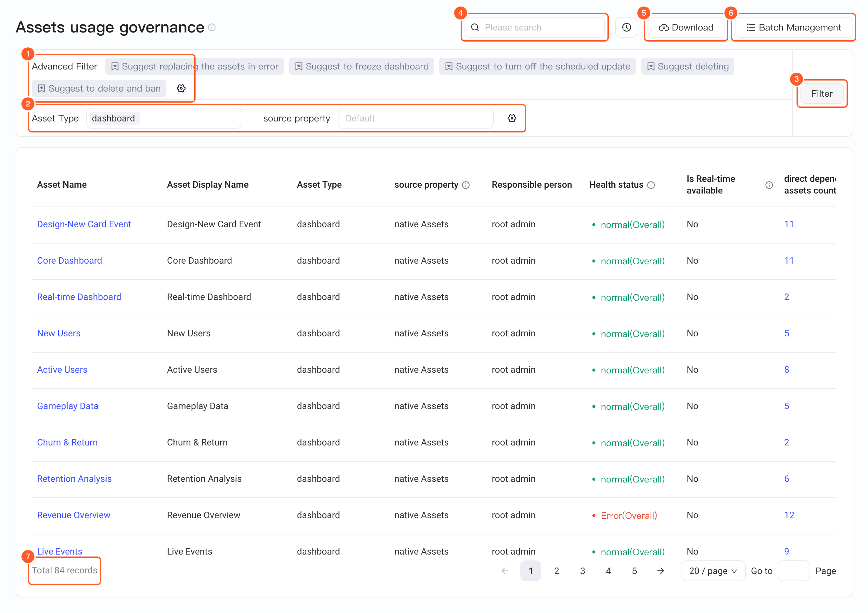Open Real-time Dashboard asset link
868x613 pixels.
tap(79, 297)
